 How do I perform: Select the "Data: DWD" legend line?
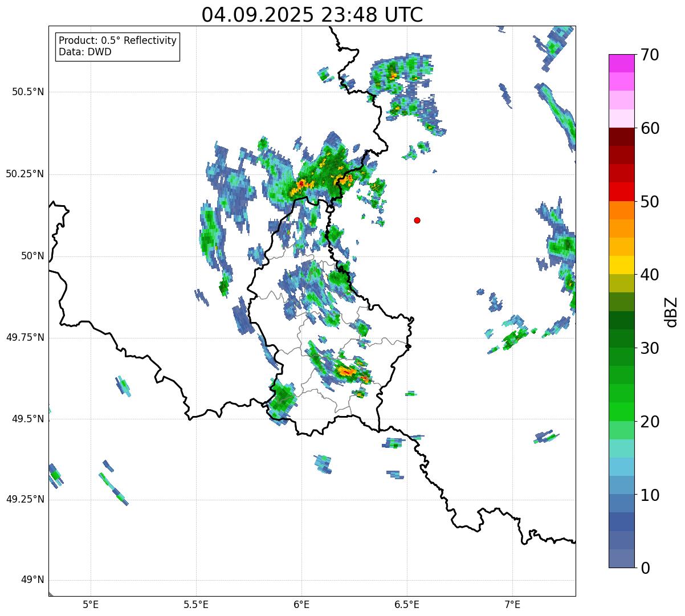tap(85, 52)
